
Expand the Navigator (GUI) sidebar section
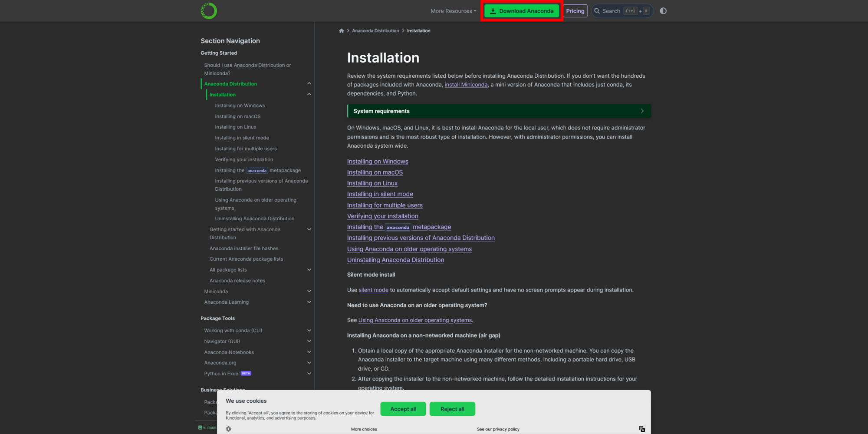tap(309, 341)
